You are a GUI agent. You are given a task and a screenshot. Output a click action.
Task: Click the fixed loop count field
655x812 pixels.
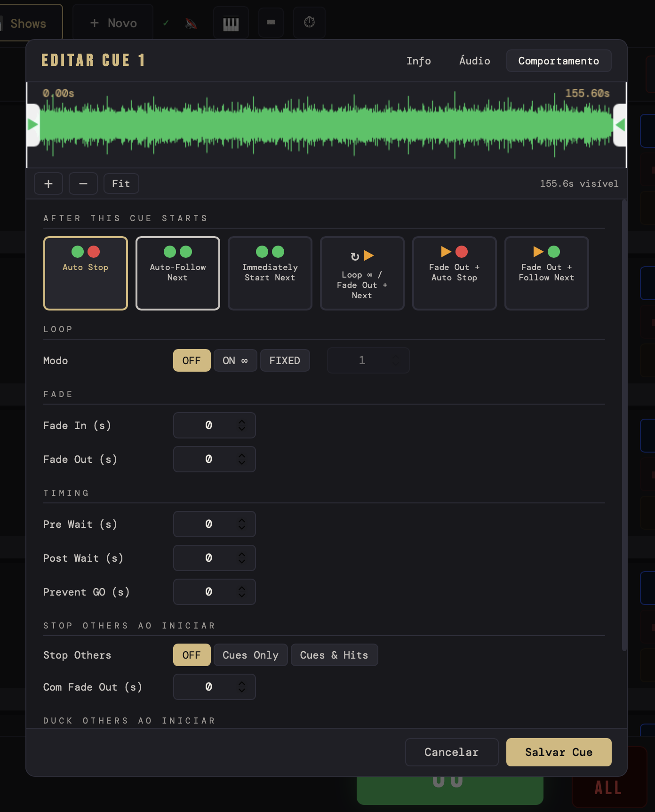coord(368,360)
